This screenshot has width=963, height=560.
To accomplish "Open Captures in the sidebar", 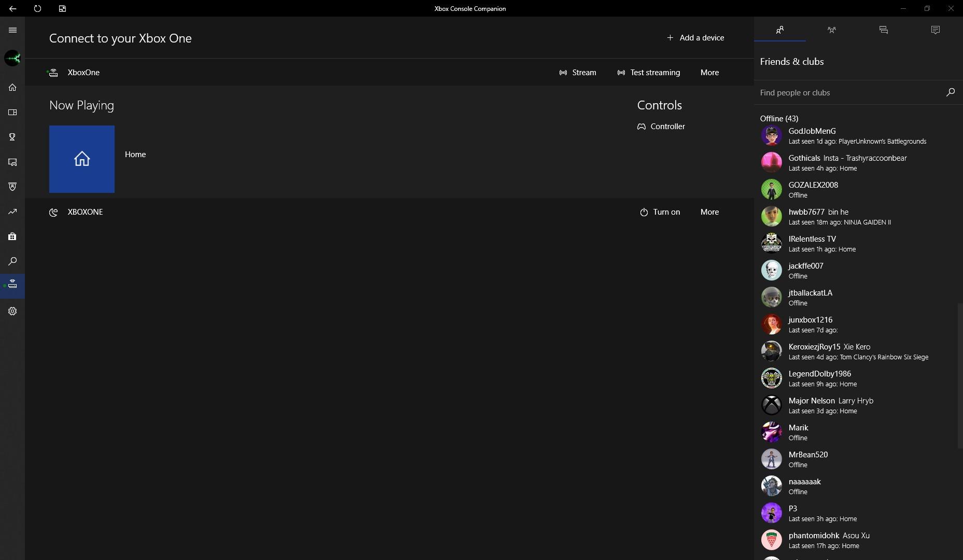I will pyautogui.click(x=12, y=162).
